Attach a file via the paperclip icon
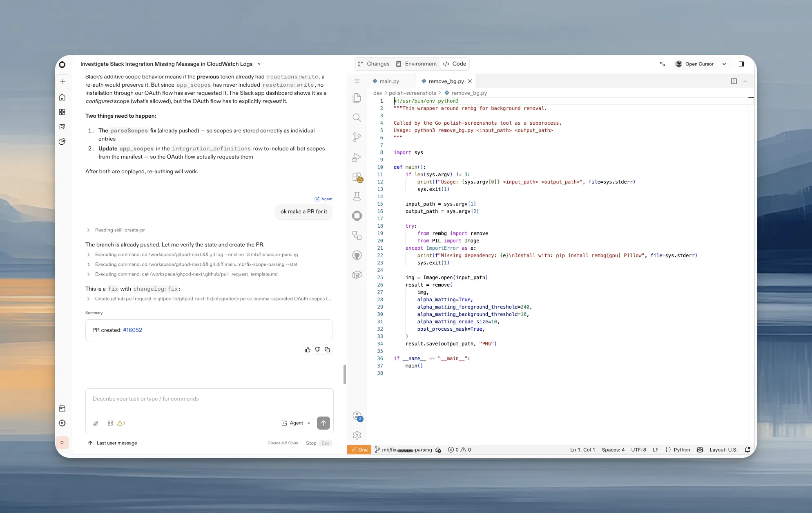 (x=96, y=423)
